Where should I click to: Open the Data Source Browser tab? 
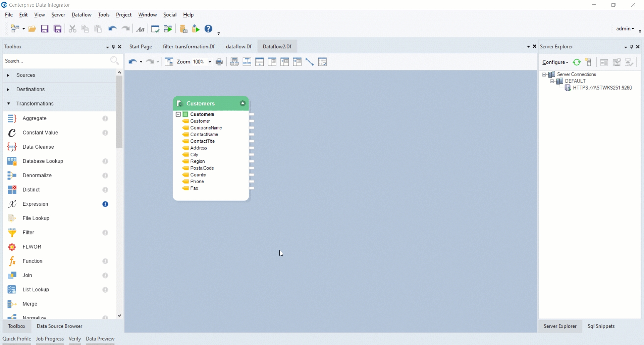click(x=59, y=326)
